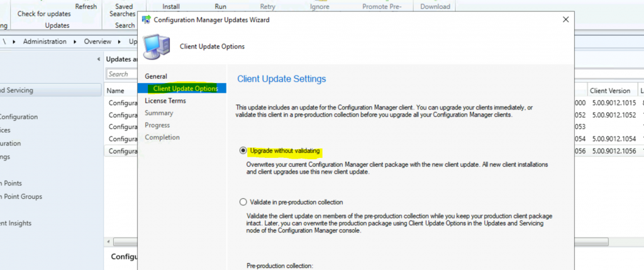Select Validate in pre-production collection option
The height and width of the screenshot is (270, 644).
[243, 202]
